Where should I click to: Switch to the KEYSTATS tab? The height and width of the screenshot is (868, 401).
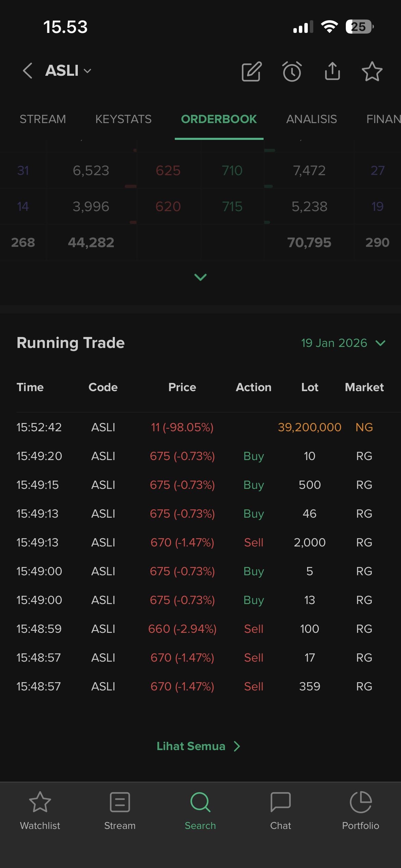123,119
